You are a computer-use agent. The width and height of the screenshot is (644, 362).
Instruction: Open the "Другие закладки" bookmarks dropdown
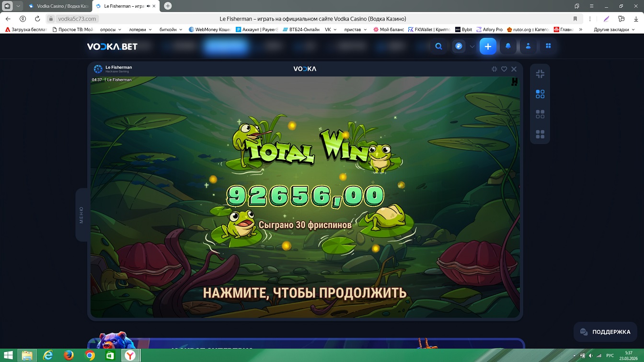[614, 30]
